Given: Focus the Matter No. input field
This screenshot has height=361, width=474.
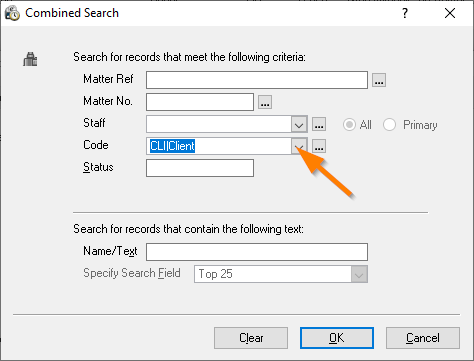Looking at the screenshot, I should click(200, 102).
